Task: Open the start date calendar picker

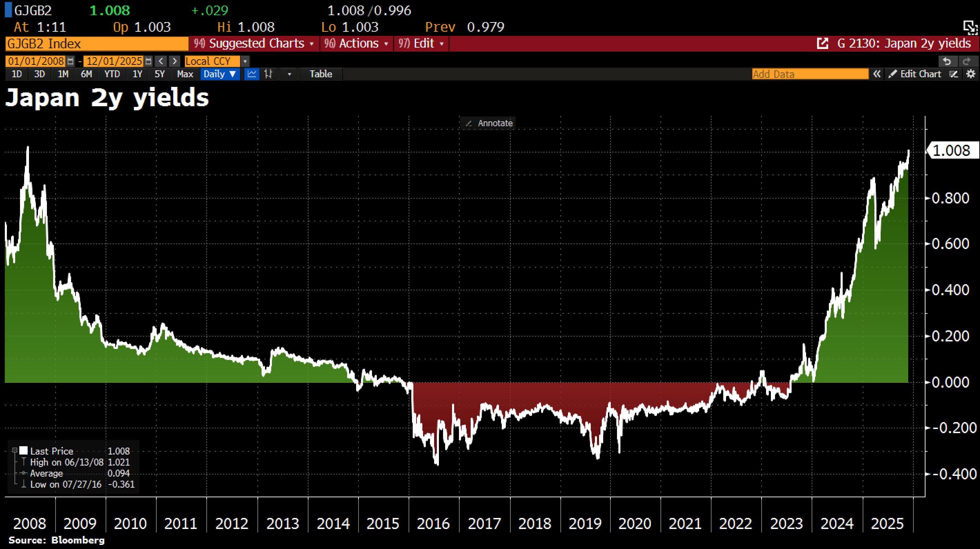Action: (x=70, y=61)
